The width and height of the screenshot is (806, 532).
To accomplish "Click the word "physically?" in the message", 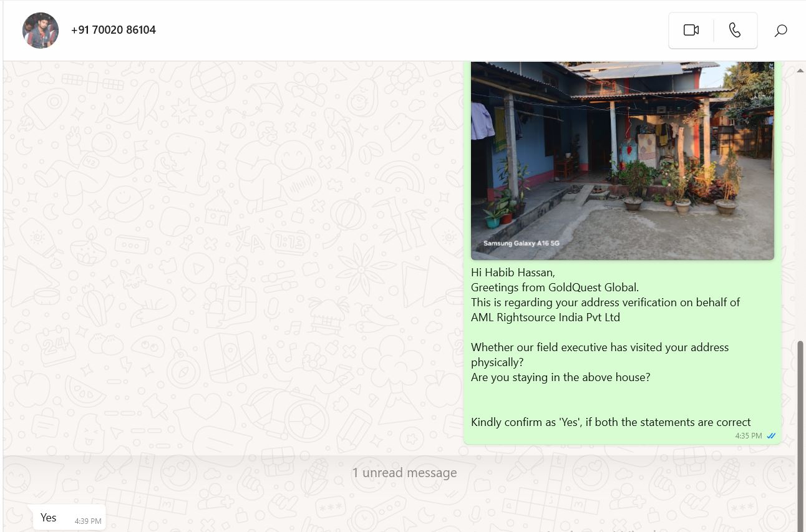I will [x=497, y=362].
